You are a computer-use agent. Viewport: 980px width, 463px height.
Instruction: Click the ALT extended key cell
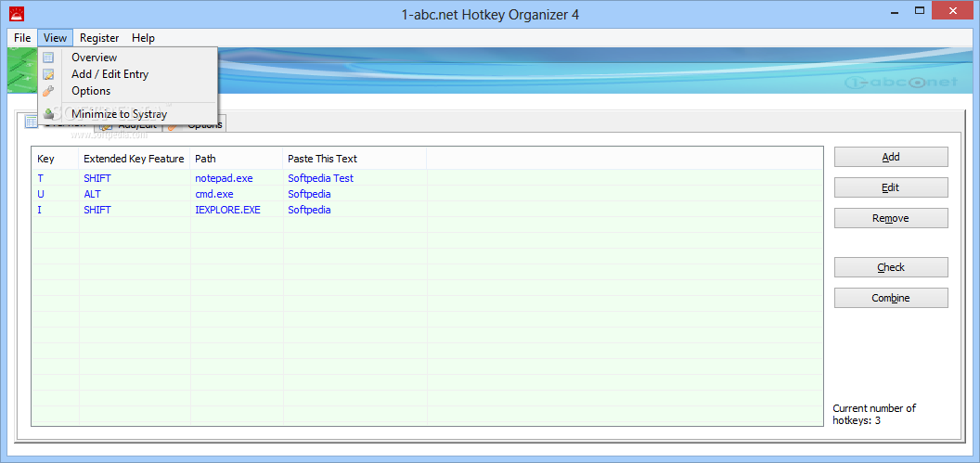point(92,194)
